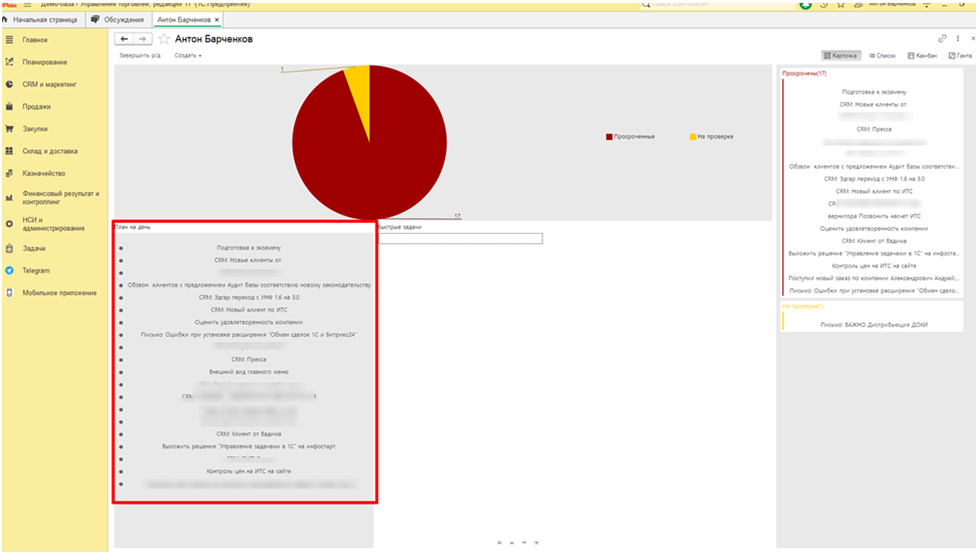Open plan item CRM: Новый клиент по ИТС
The image size is (978, 554).
pyautogui.click(x=249, y=310)
